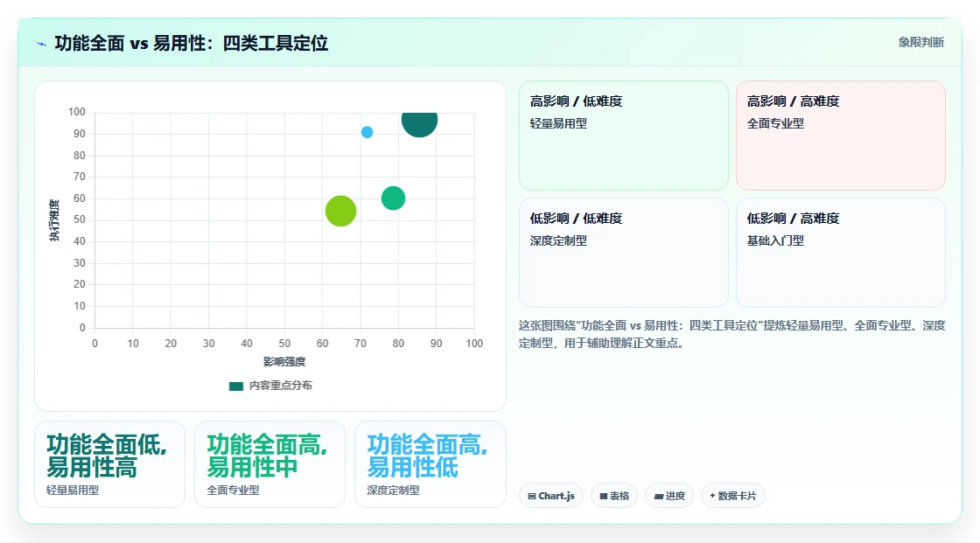
Task: Click the lightning icon beside the title
Action: click(x=41, y=44)
